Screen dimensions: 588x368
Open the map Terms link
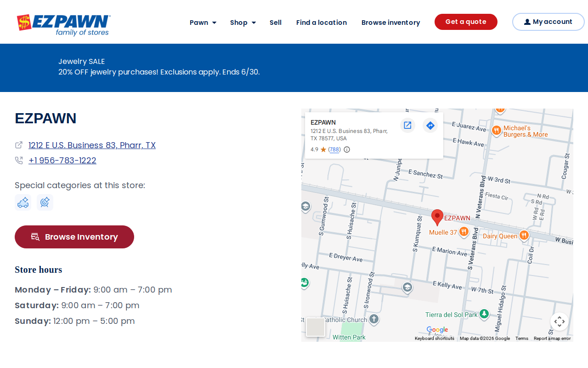522,339
